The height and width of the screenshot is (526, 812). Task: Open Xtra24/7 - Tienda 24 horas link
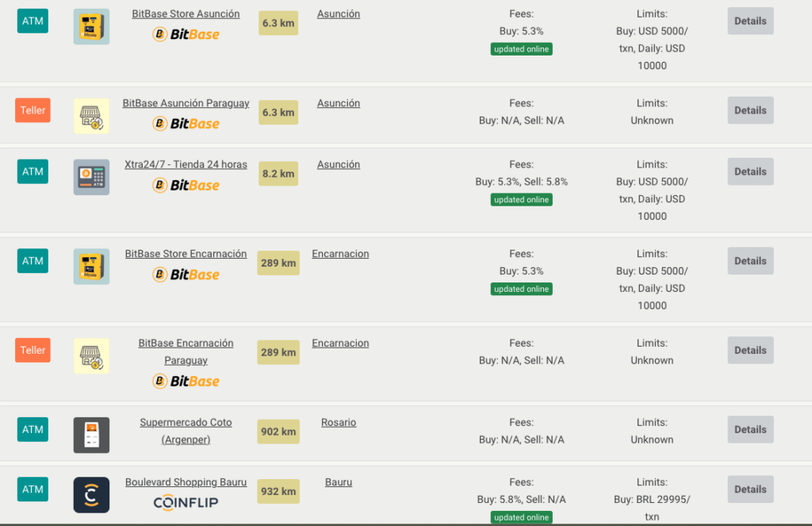[186, 165]
